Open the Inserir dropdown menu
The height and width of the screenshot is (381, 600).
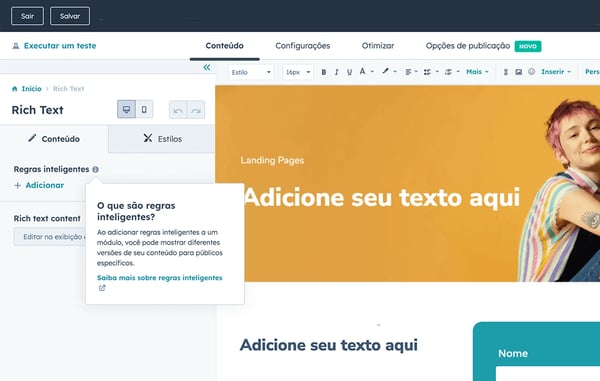(556, 72)
